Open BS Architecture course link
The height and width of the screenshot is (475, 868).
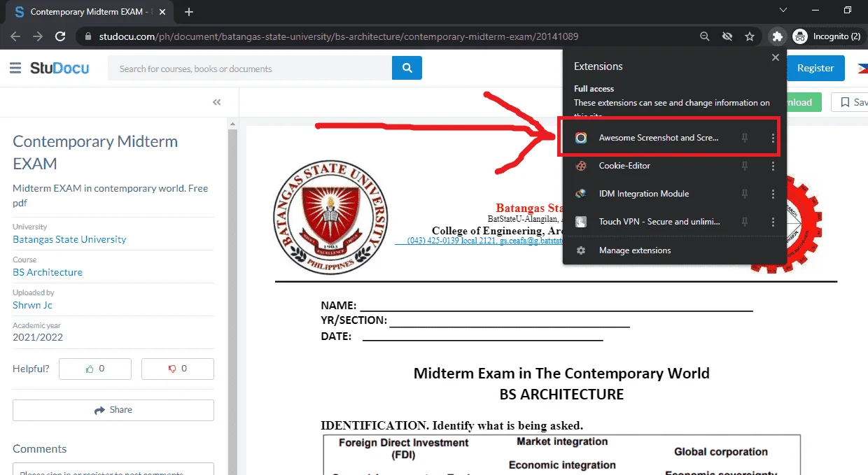pos(48,272)
